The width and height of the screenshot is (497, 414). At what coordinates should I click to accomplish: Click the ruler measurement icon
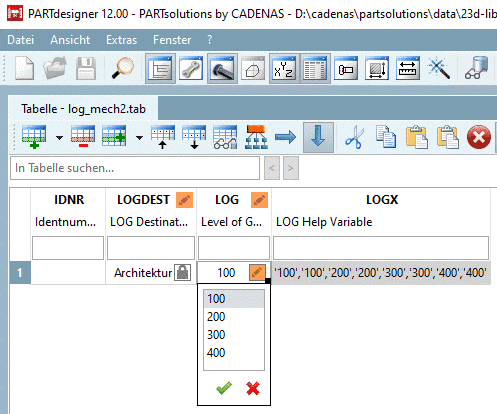coord(408,69)
